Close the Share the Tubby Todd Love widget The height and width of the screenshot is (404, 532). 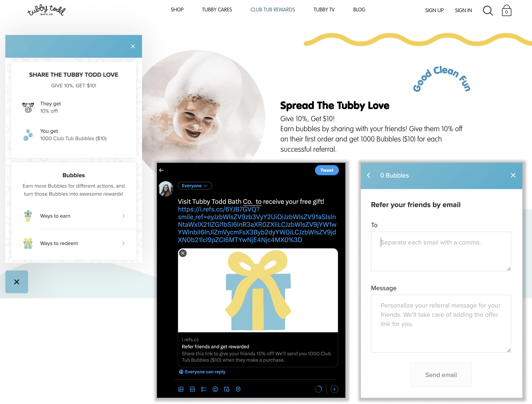click(133, 46)
